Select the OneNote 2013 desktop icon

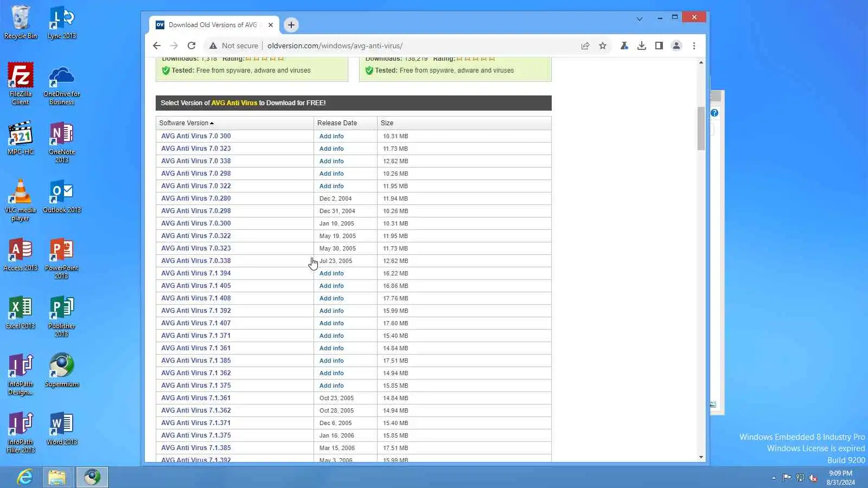point(62,142)
